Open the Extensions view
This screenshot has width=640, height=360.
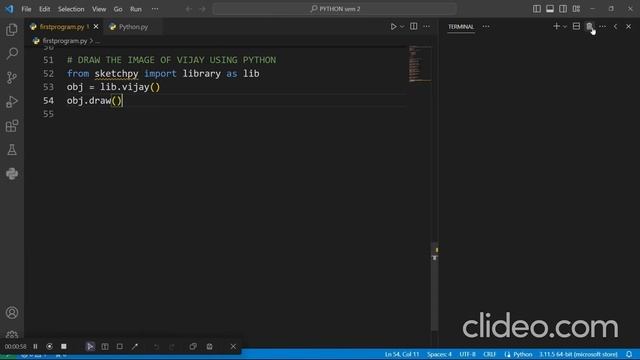[12, 126]
